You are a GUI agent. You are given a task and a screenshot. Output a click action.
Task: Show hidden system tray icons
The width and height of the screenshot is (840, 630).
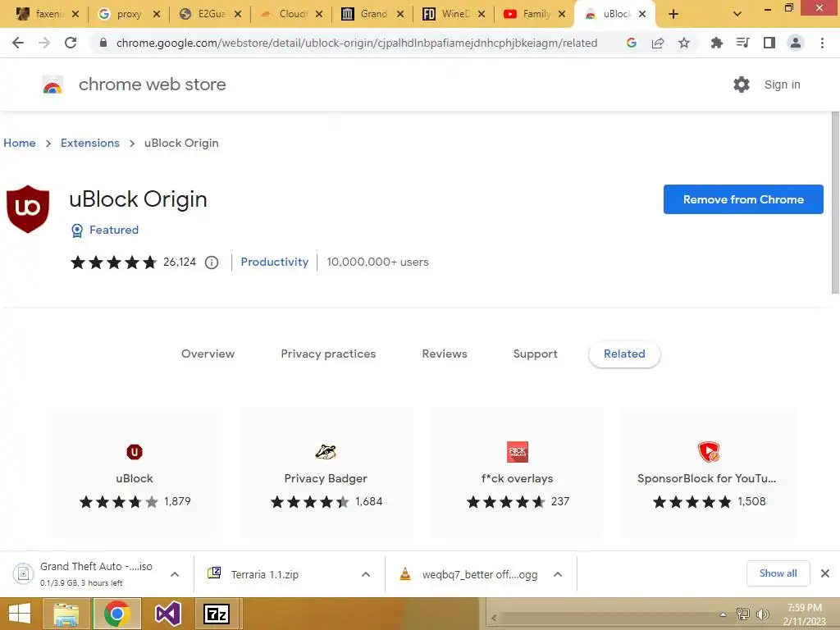tap(724, 614)
